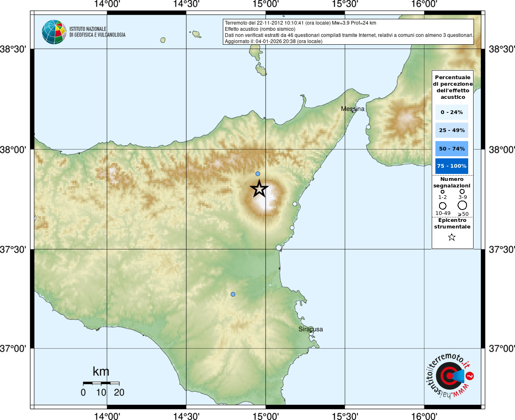This screenshot has height=420, width=515.
Task: Click the large white circle on the east coast
Action: (279, 247)
